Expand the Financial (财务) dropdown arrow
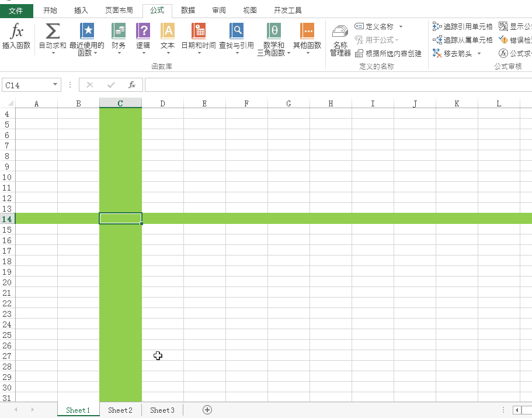Viewport: 532px width, 418px height. pos(120,53)
